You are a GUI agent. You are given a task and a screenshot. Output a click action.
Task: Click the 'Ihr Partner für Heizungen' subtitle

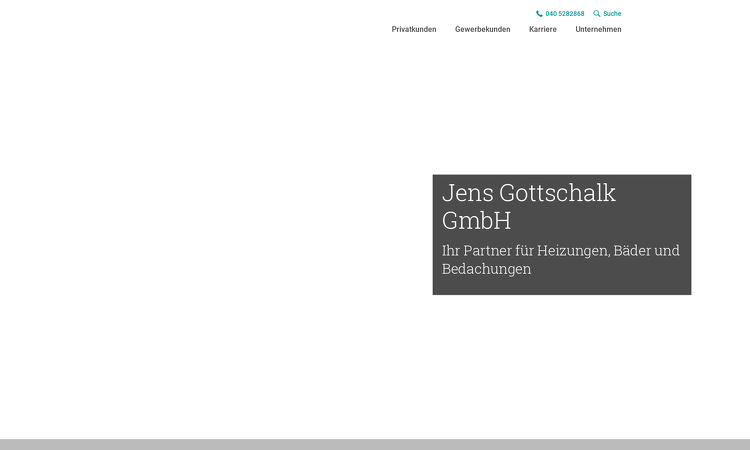[561, 260]
